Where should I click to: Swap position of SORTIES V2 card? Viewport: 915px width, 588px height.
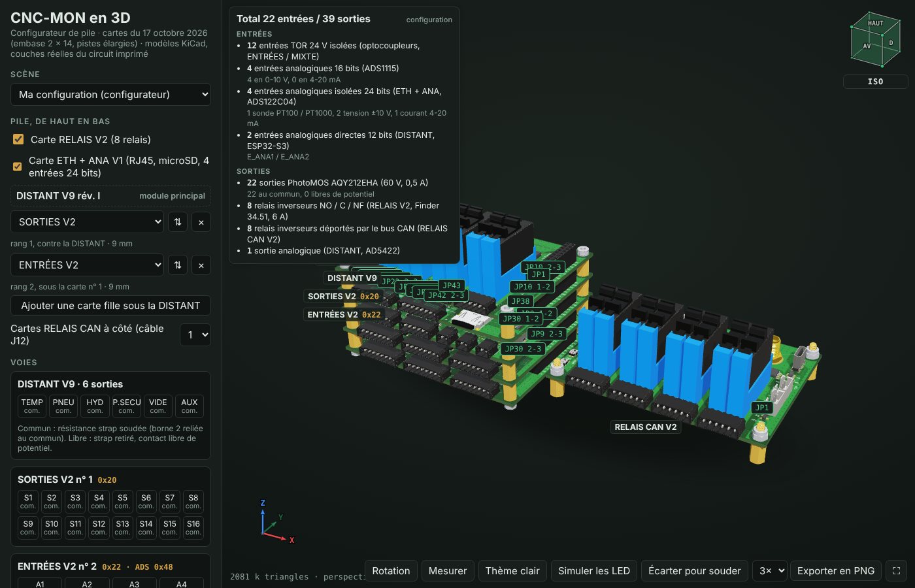(x=178, y=222)
